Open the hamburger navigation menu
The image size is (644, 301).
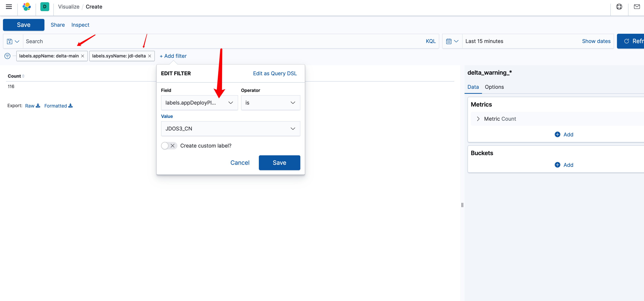pyautogui.click(x=9, y=7)
